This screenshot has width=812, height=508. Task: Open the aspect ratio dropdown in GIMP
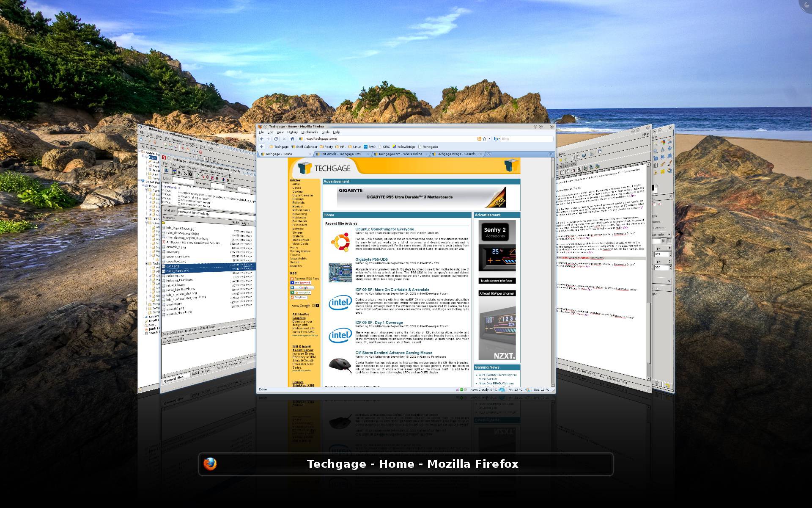tap(663, 235)
